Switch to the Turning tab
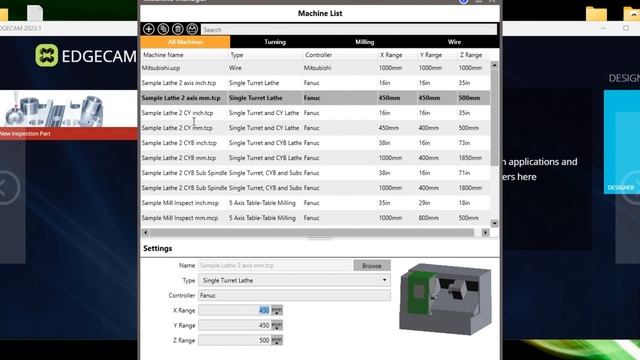 pyautogui.click(x=275, y=42)
